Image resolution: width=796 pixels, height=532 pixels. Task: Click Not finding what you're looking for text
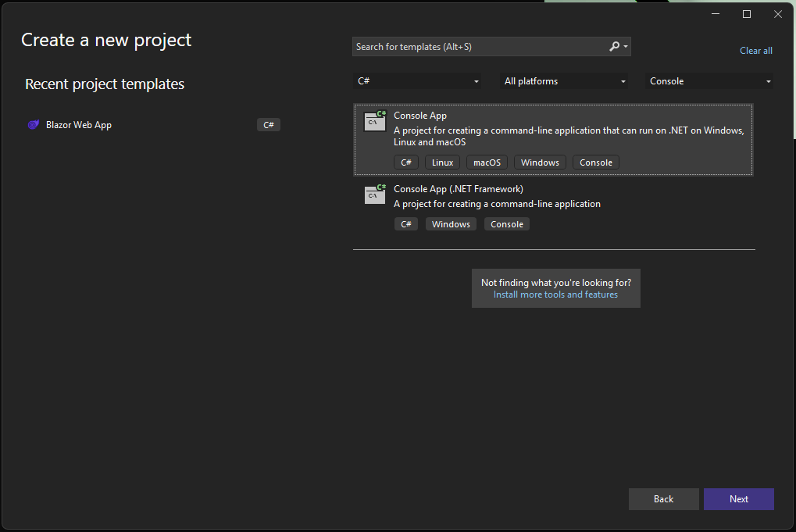click(556, 283)
